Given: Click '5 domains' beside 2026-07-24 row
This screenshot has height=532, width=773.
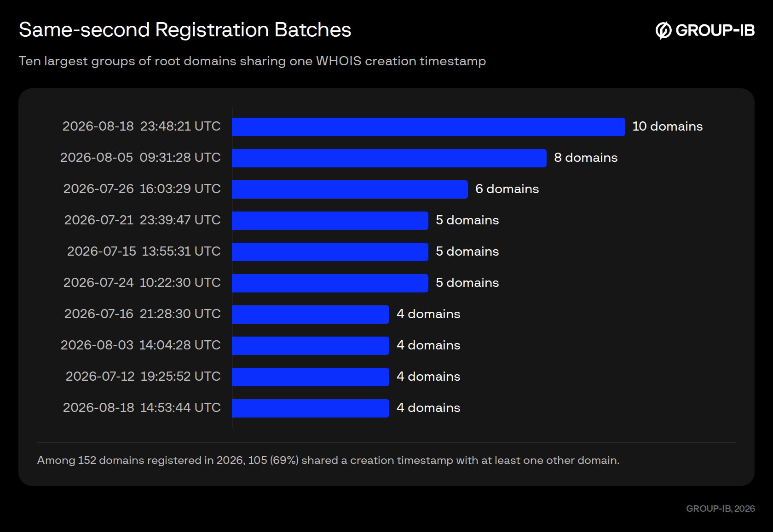Looking at the screenshot, I should 467,283.
